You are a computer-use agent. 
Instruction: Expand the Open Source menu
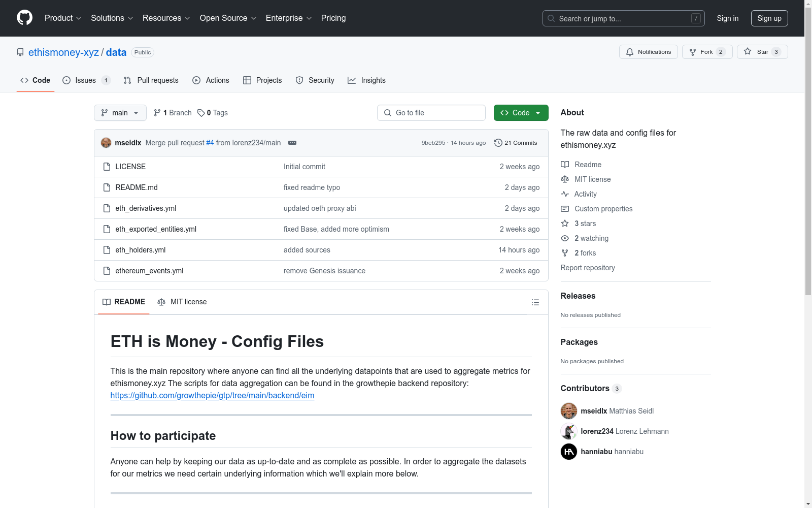coord(228,18)
